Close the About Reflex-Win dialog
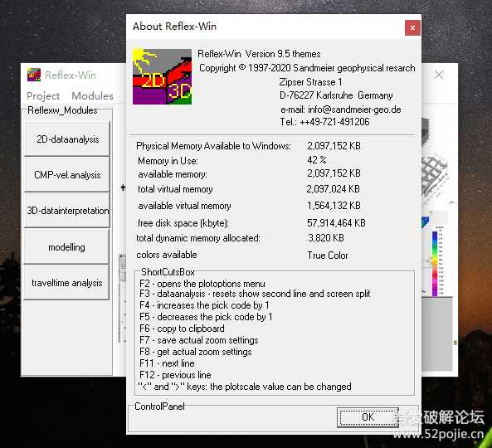 pos(412,28)
